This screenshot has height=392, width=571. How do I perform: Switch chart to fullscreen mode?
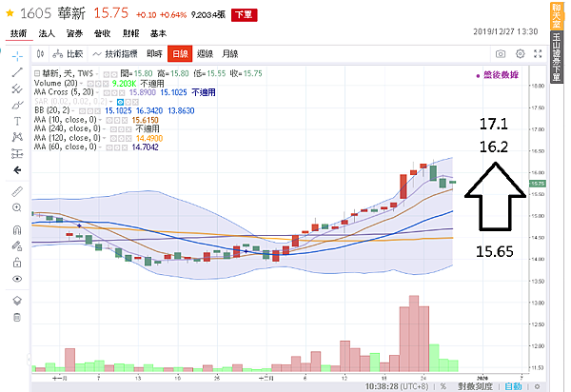(x=538, y=54)
